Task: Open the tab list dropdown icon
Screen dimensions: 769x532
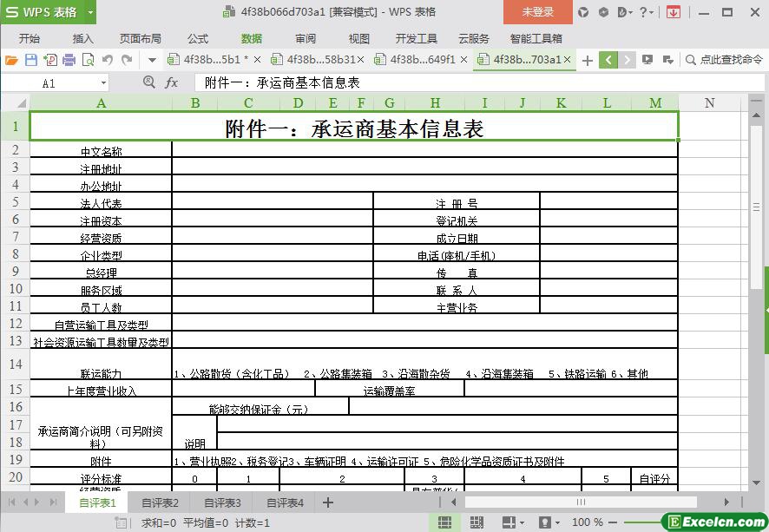Action: click(667, 60)
